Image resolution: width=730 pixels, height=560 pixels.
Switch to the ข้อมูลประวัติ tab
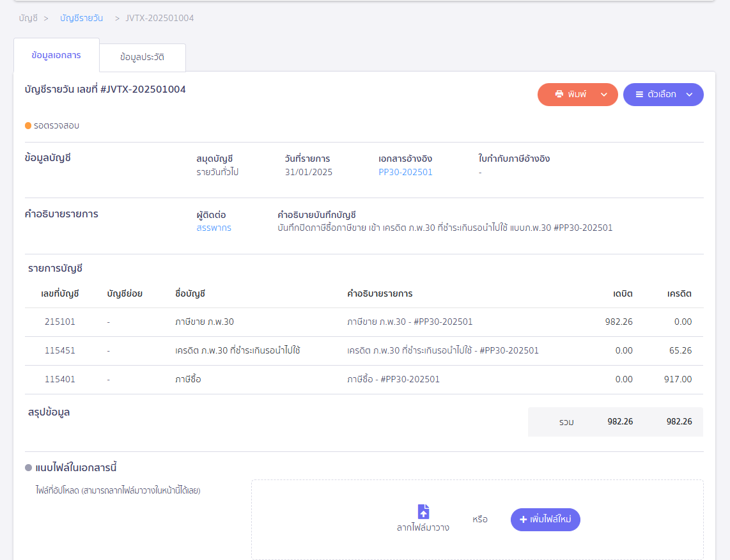coord(142,58)
